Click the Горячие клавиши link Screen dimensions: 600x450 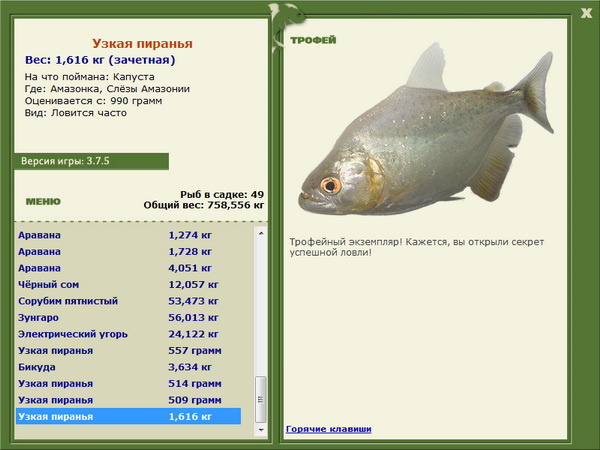329,429
